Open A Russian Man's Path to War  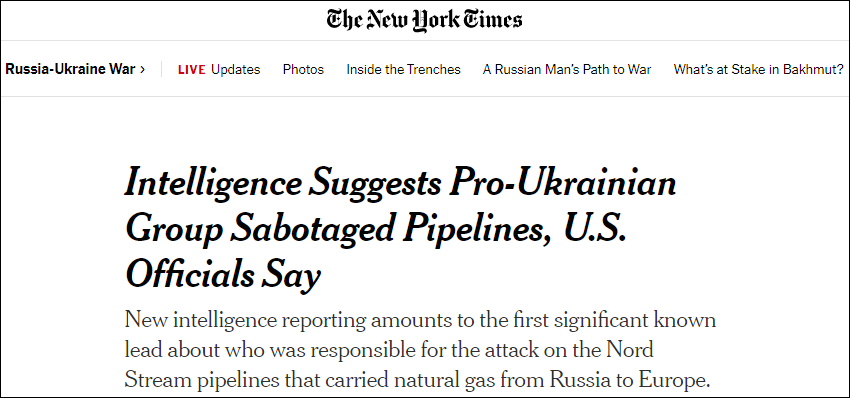tap(567, 69)
